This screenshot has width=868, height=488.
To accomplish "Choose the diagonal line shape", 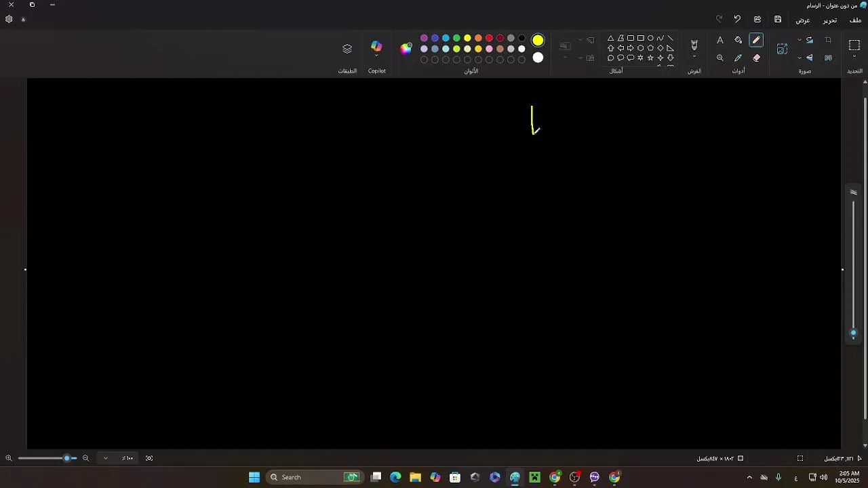I will pos(671,39).
